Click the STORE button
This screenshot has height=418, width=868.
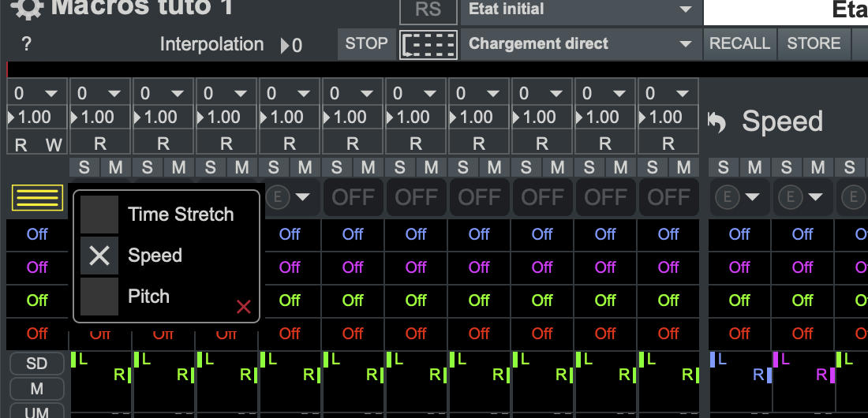coord(814,43)
